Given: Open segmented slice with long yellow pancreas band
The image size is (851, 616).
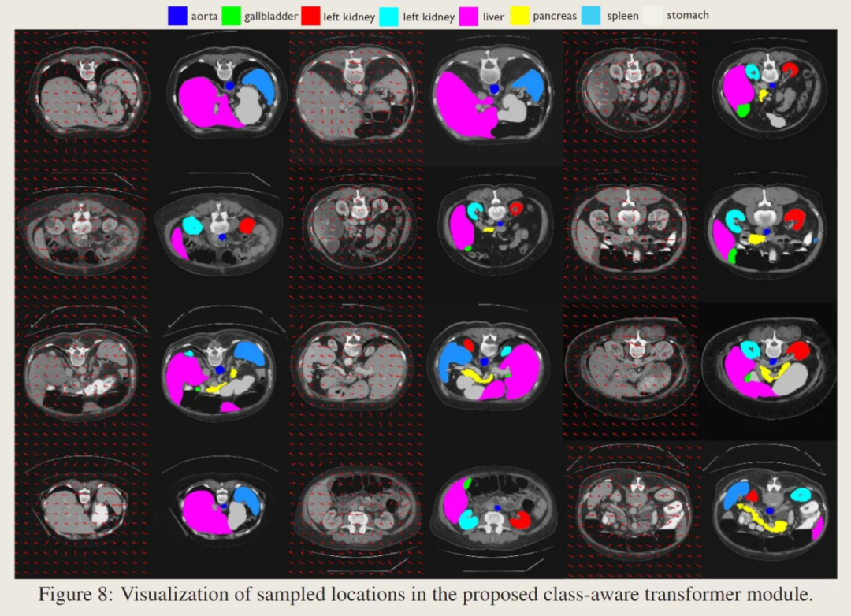Looking at the screenshot, I should pos(769,510).
